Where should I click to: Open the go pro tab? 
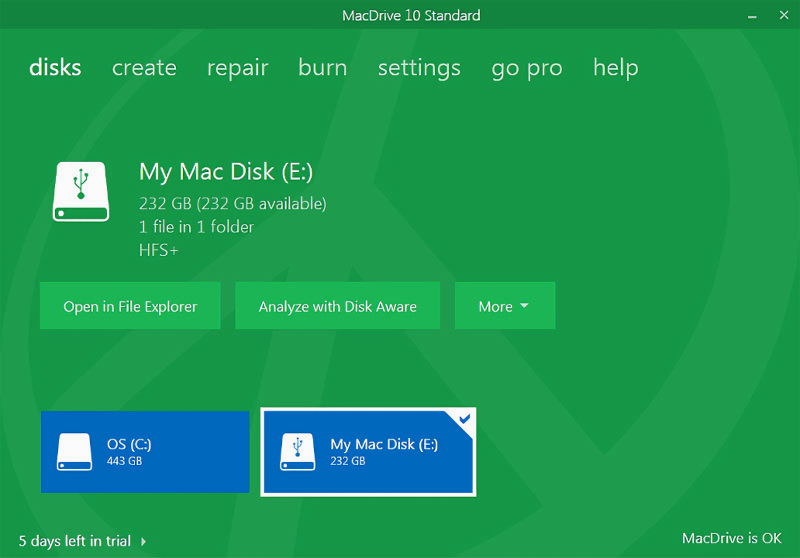pos(527,70)
